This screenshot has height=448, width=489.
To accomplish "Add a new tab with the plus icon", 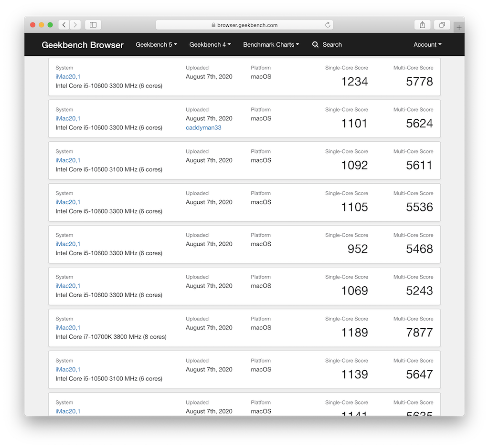I will click(459, 28).
